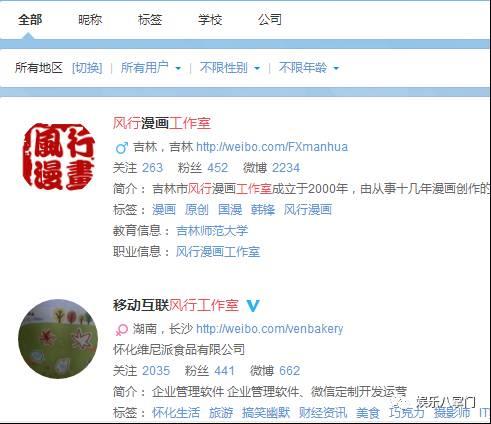Screen dimensions: 491x424
Task: Click the female gender icon beside 湖南
Action: point(121,330)
